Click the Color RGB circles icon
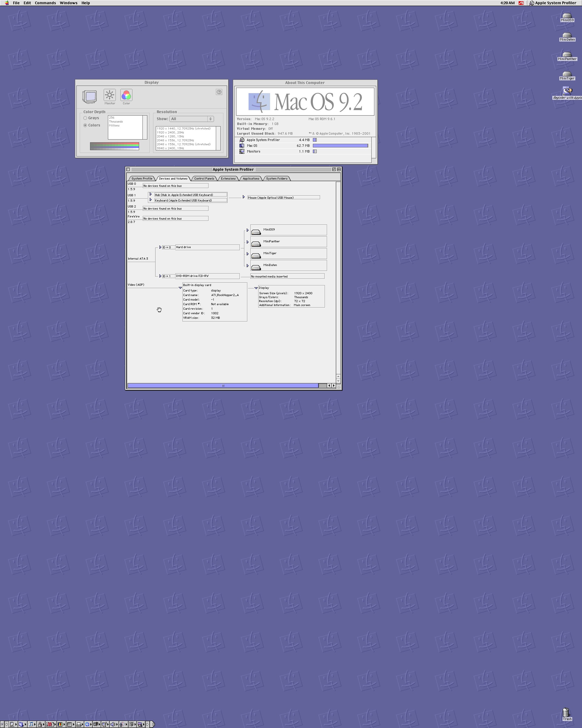This screenshot has width=582, height=728. point(126,95)
